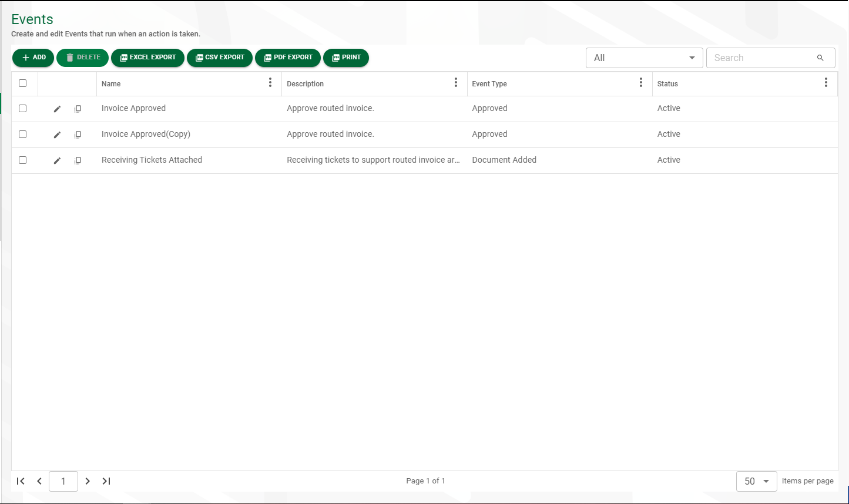Screen dimensions: 849x504
Task: Edit Receiving Tickets Attached pencil icon
Action: tap(57, 160)
